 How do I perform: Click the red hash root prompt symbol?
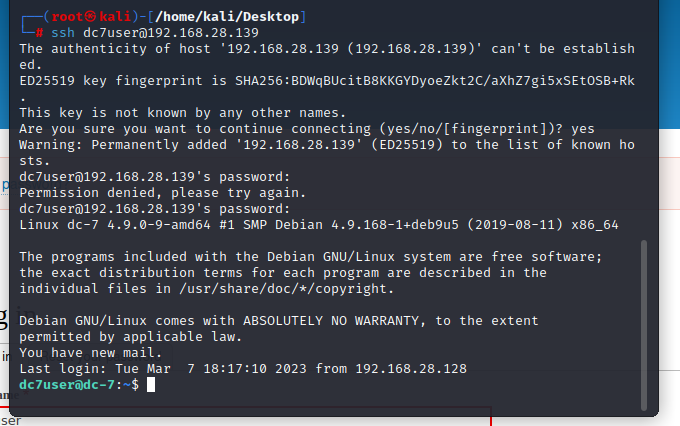(x=39, y=33)
